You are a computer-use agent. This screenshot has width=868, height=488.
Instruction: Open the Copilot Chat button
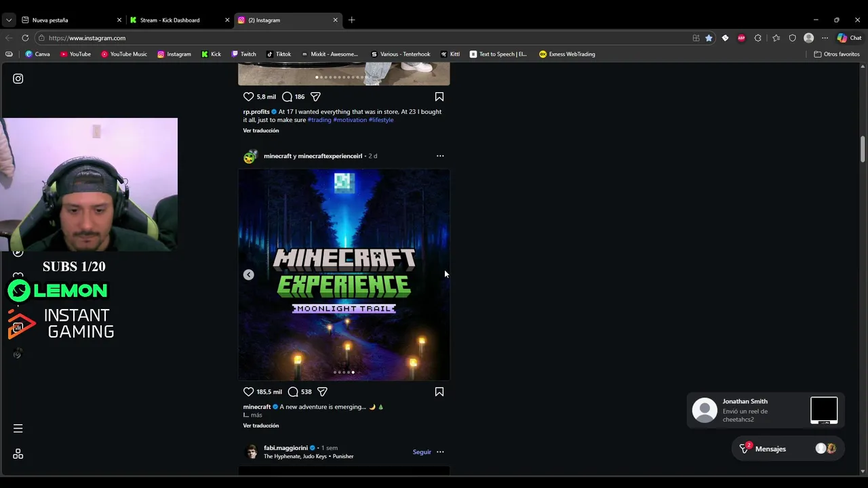(849, 38)
